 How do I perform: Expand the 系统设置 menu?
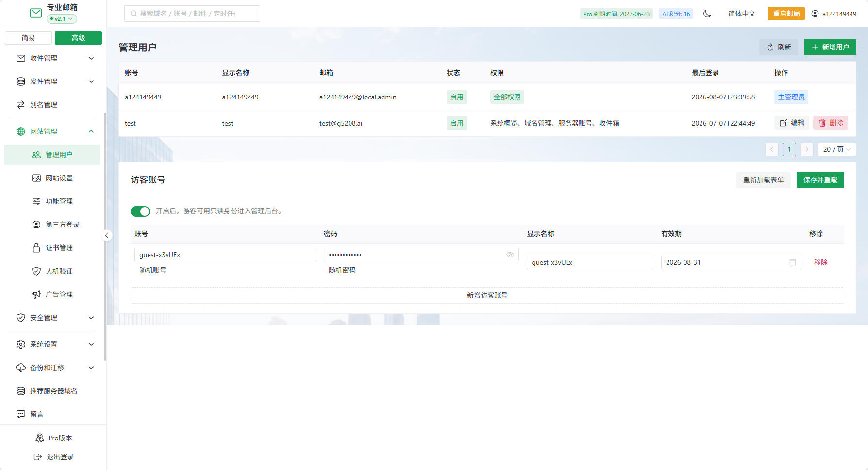click(x=91, y=344)
